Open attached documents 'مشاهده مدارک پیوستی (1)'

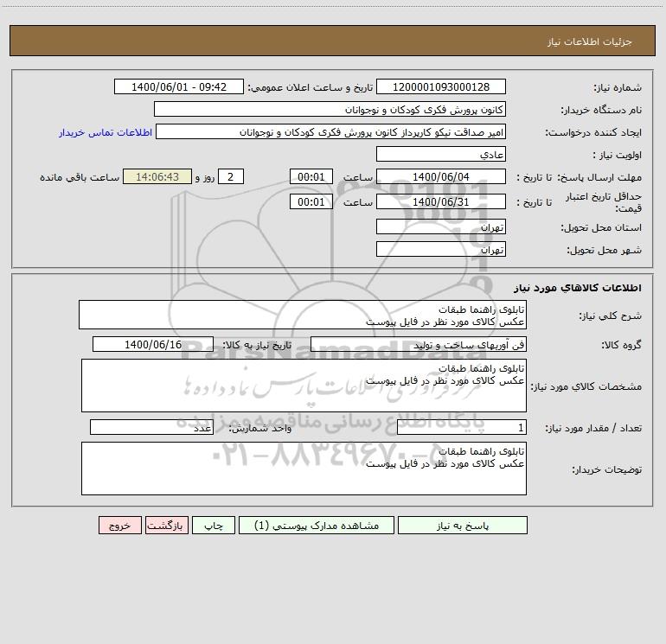point(317,526)
